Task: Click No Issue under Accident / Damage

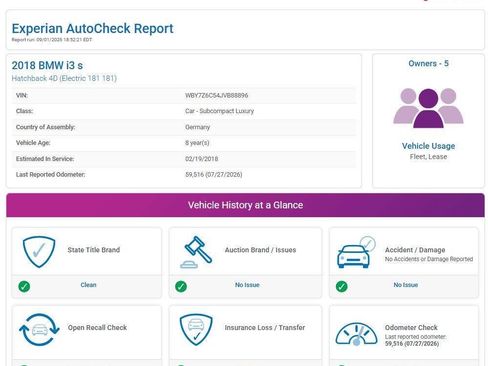Action: (x=406, y=285)
